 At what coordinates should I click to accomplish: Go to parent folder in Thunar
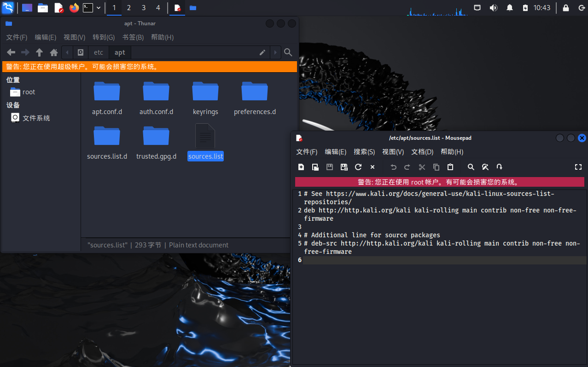click(40, 52)
